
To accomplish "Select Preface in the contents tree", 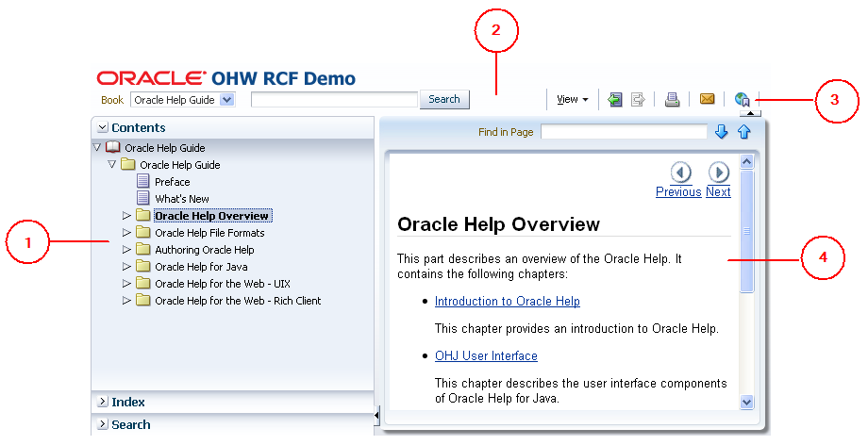I will coord(172,182).
